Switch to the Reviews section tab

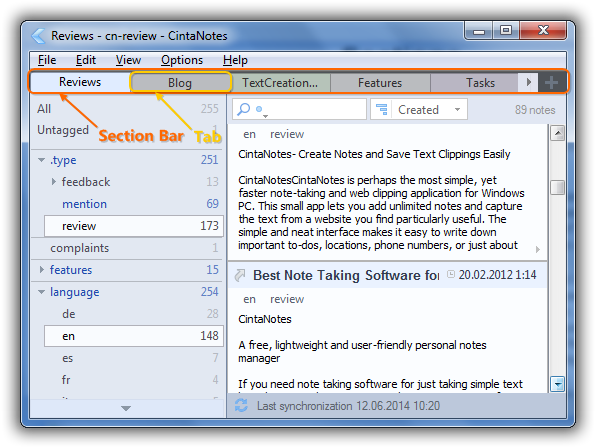tap(80, 82)
